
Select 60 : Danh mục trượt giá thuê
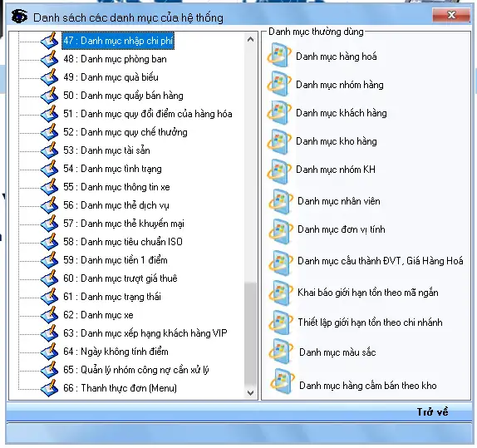pos(120,278)
